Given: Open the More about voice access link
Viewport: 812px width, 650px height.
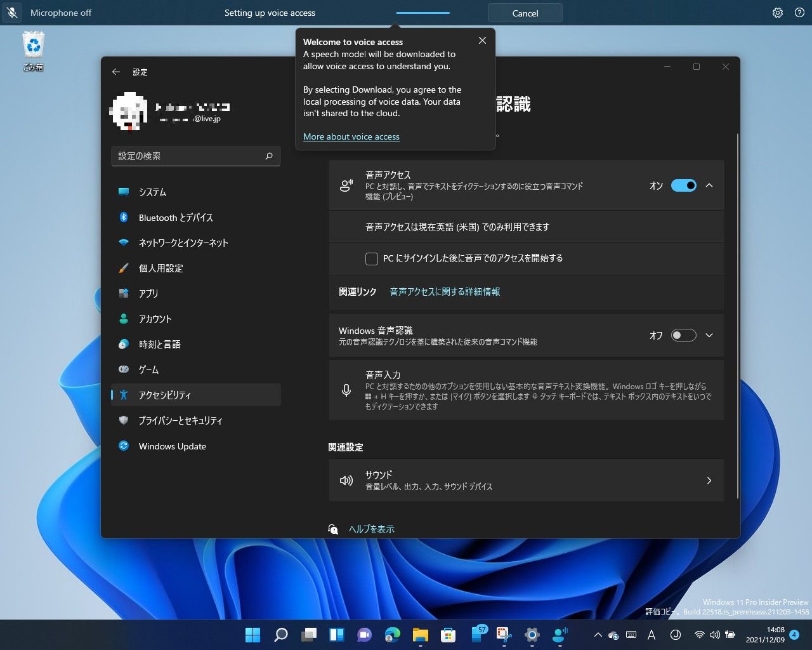Looking at the screenshot, I should [x=351, y=136].
